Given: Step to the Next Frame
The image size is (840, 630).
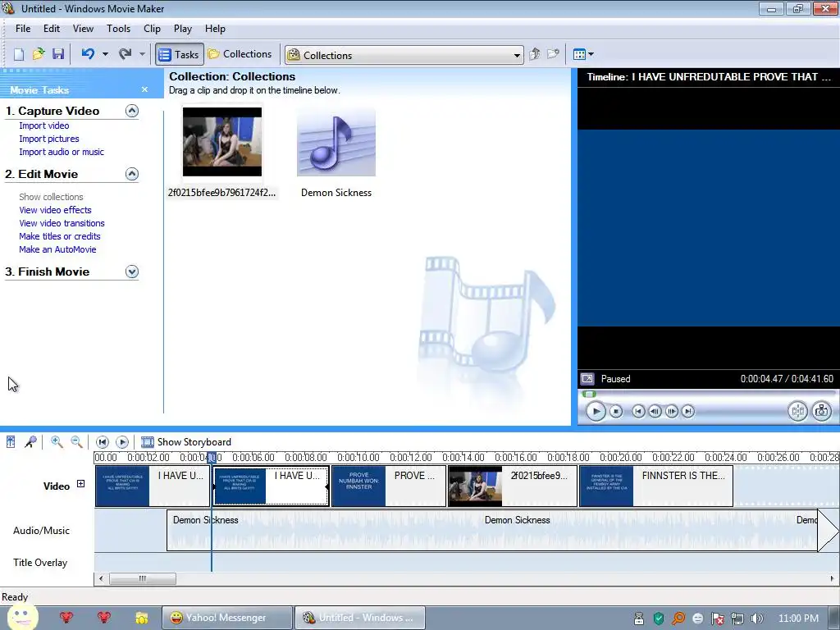Looking at the screenshot, I should coord(671,412).
